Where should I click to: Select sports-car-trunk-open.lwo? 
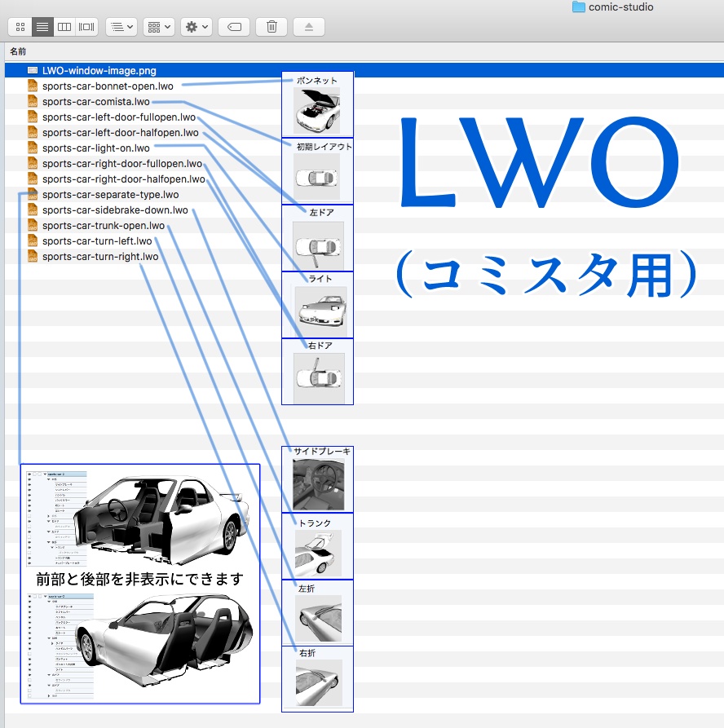coord(104,226)
